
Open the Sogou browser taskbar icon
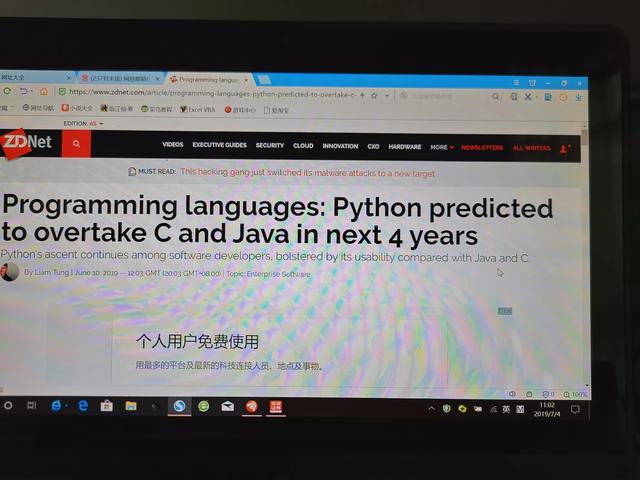pos(179,406)
